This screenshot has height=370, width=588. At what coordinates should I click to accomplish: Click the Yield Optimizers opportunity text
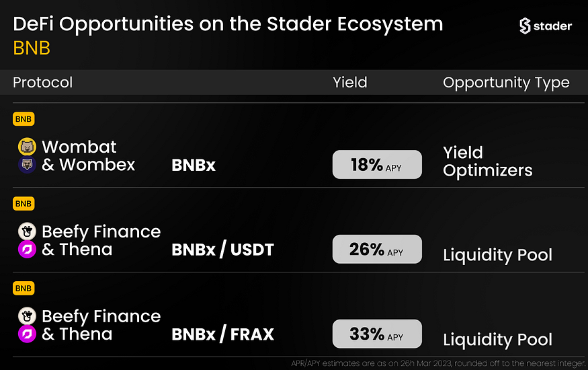[487, 161]
